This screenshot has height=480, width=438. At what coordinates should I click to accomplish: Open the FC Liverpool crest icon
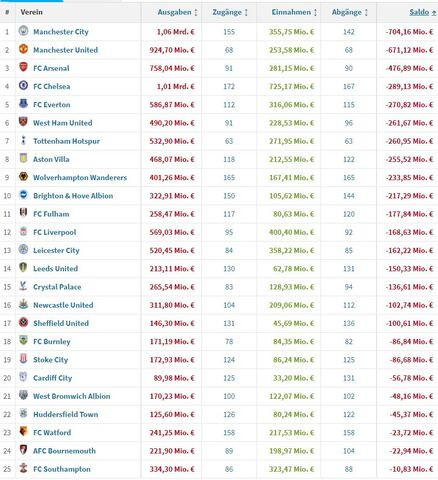23,231
